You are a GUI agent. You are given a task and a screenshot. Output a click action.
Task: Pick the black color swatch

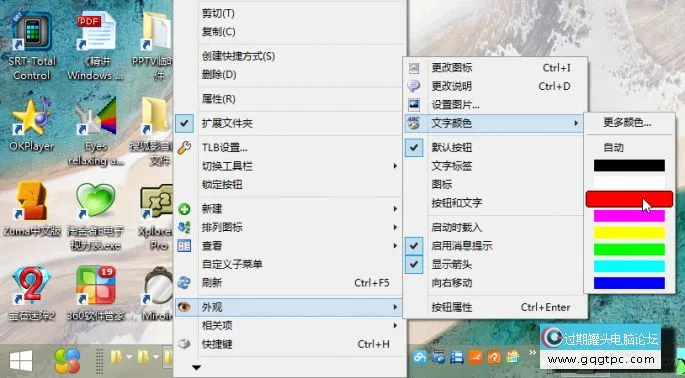click(x=629, y=165)
